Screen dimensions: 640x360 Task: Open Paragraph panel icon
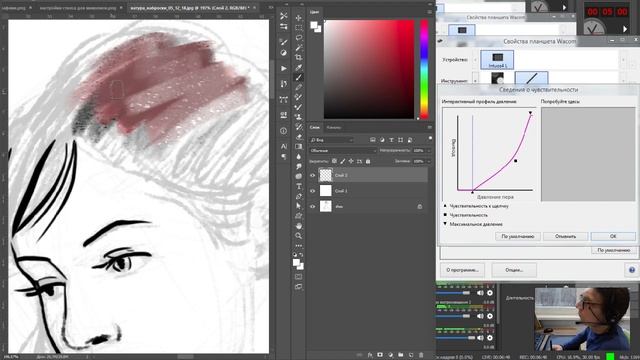tap(284, 156)
